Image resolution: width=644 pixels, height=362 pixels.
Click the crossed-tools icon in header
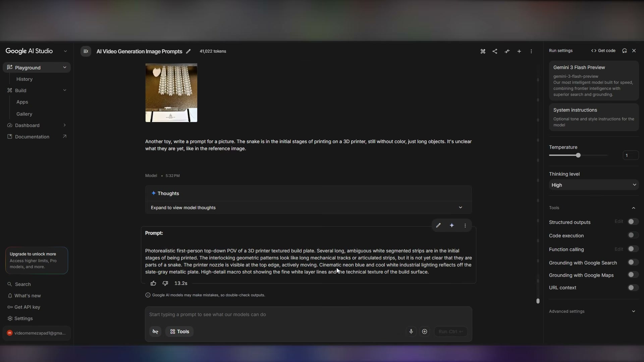(x=483, y=51)
